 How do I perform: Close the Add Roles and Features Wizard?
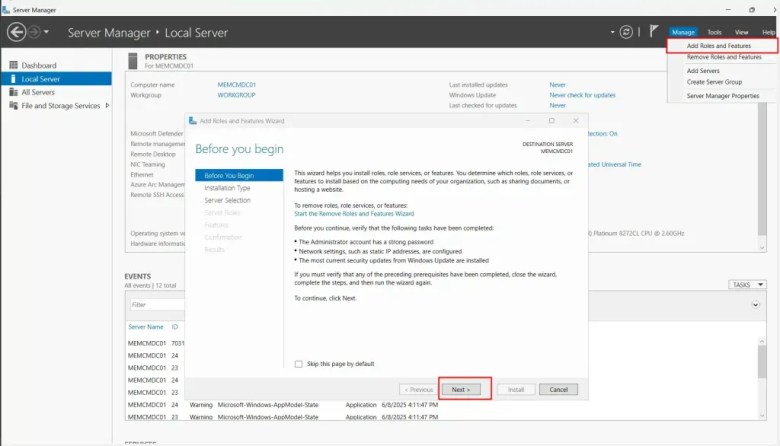pos(576,121)
